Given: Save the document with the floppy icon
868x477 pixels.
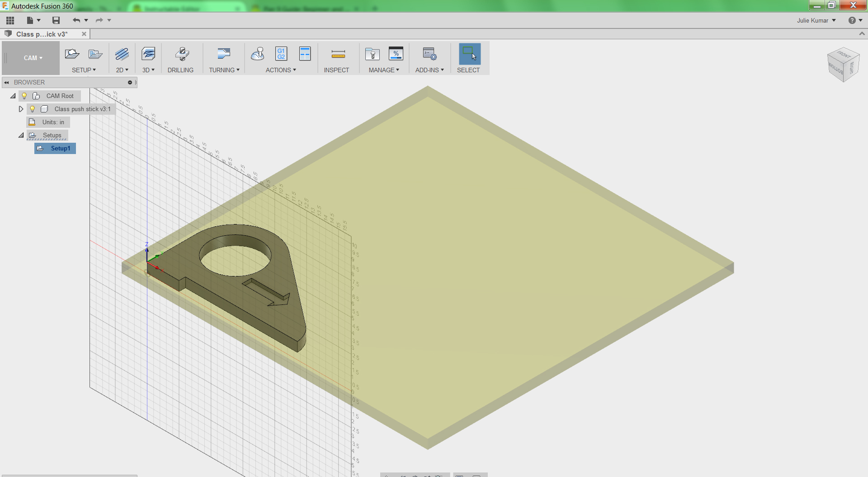Looking at the screenshot, I should 56,20.
